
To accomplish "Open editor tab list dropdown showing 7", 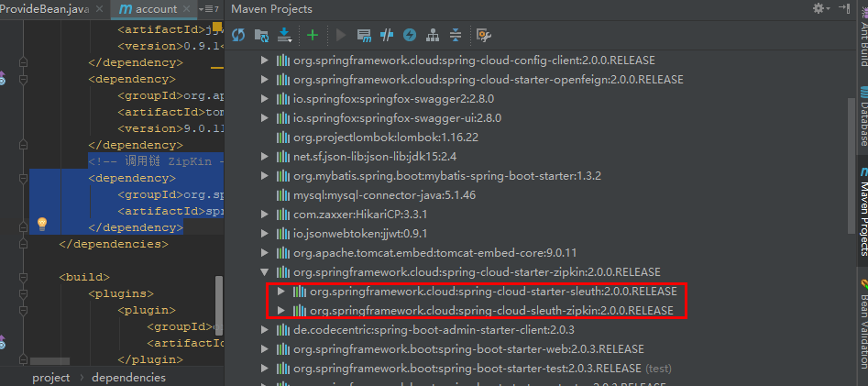I will point(209,9).
